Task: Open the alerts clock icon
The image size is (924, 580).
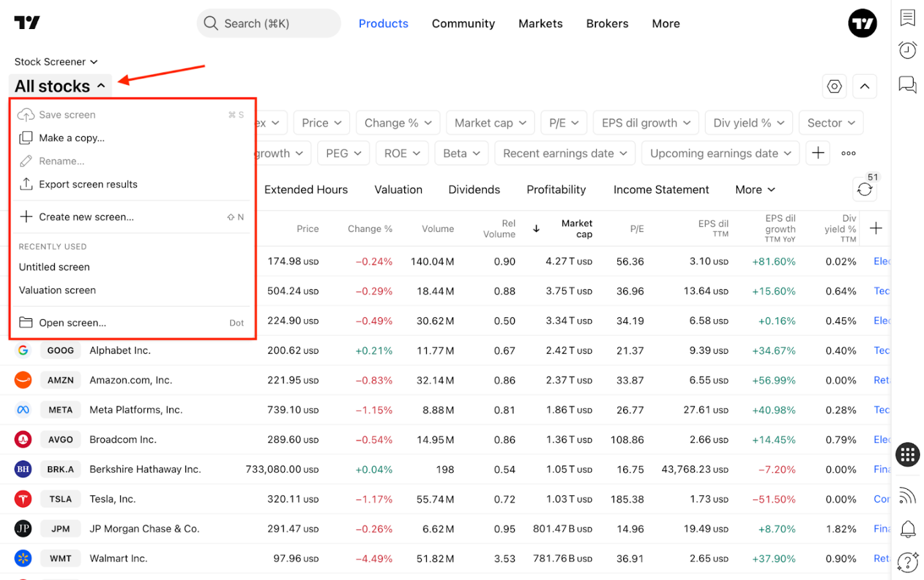Action: click(907, 50)
